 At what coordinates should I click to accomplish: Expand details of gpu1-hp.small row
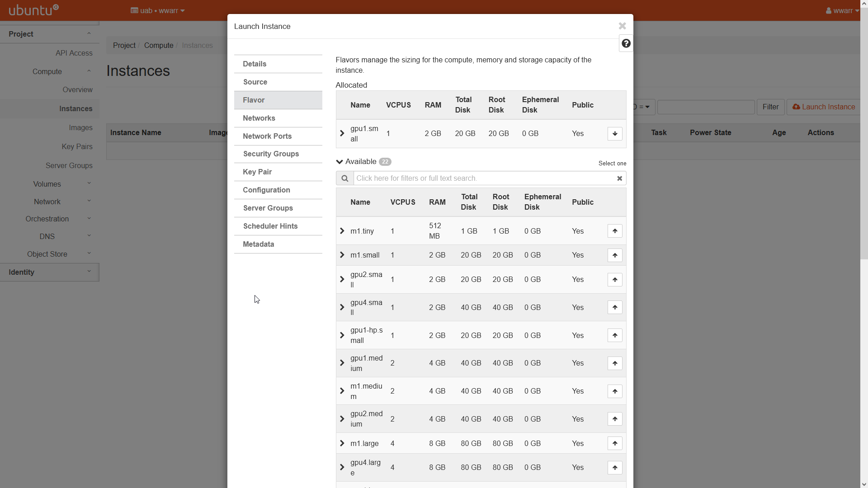pos(342,335)
